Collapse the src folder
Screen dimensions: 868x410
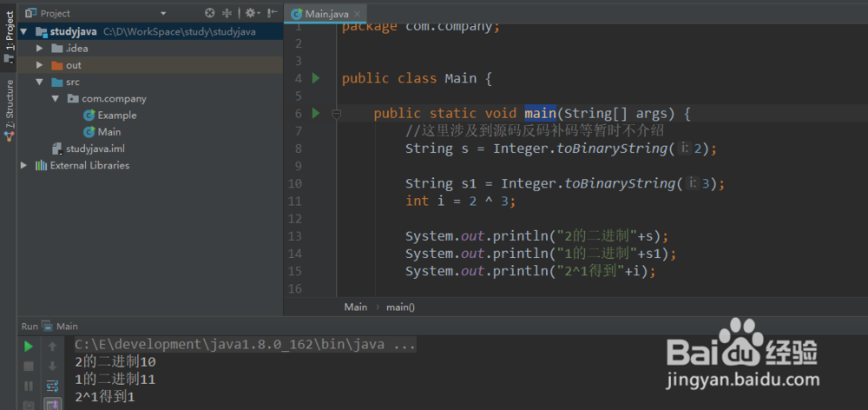click(39, 82)
